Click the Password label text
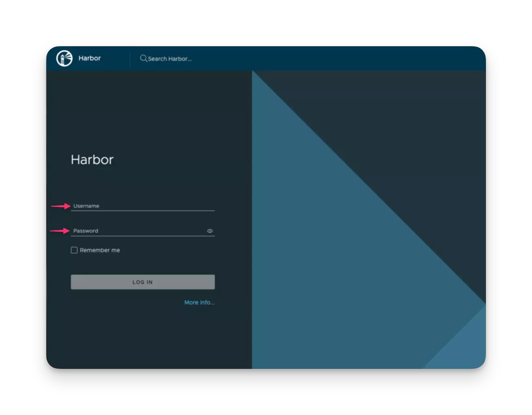532x415 pixels. [85, 231]
